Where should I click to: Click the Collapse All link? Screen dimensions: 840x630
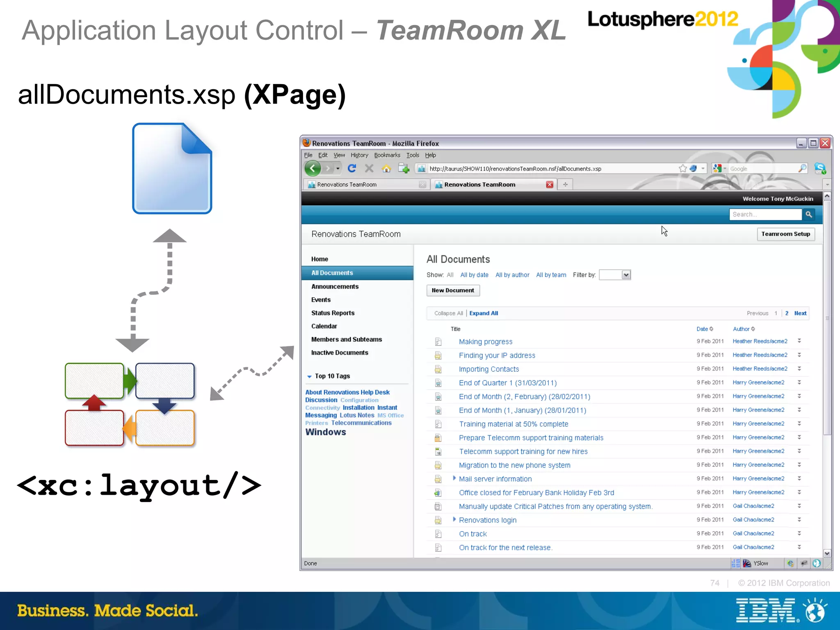click(448, 313)
